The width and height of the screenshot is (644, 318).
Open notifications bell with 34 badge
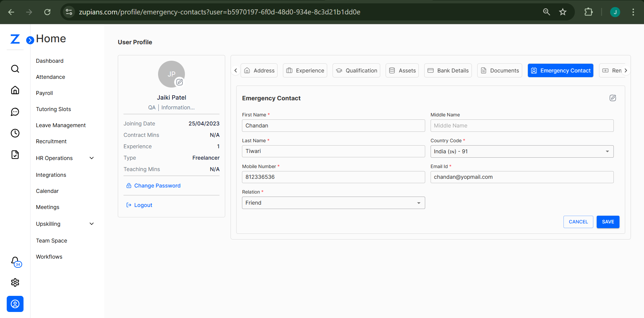pos(15,261)
